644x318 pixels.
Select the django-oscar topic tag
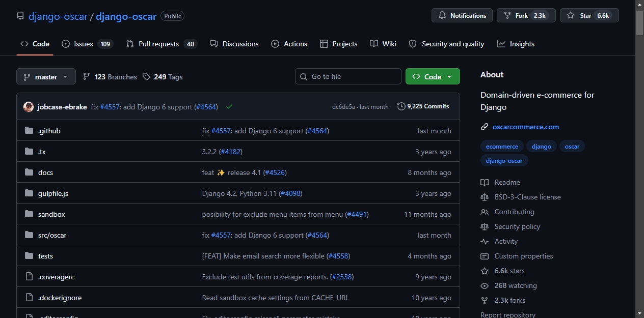point(504,161)
